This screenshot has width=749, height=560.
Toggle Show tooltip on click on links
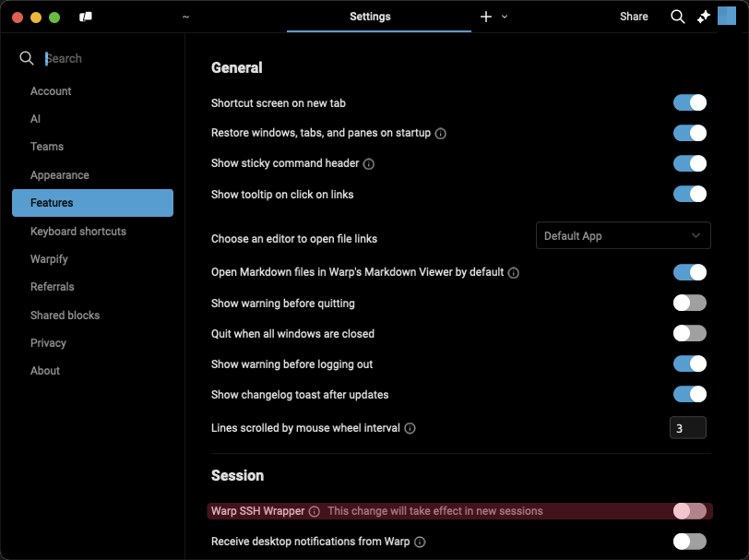(x=689, y=194)
